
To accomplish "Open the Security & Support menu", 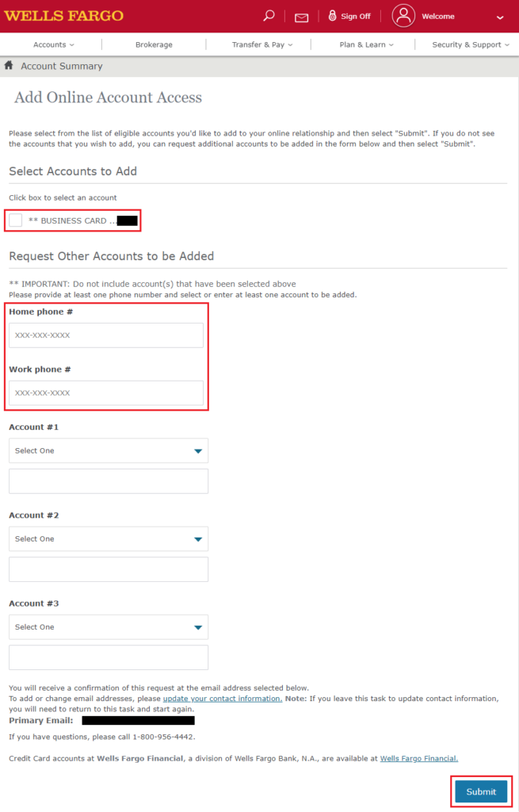I will [471, 44].
